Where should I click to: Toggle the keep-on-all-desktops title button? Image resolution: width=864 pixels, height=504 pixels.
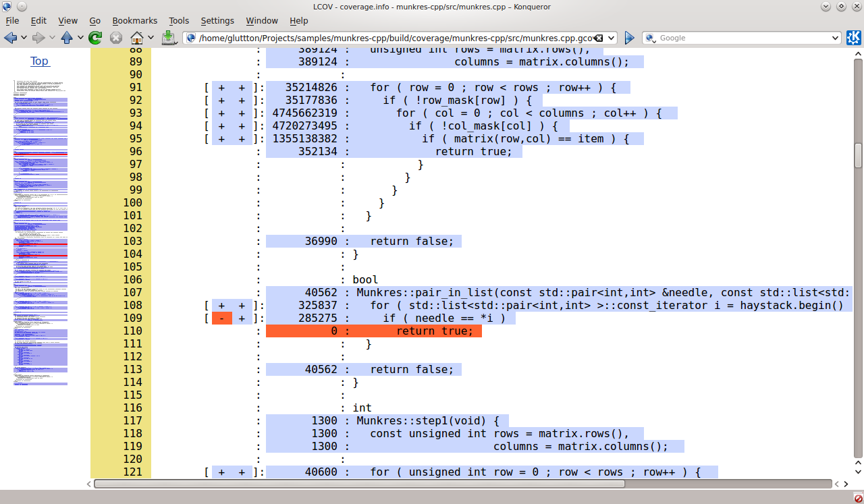pos(22,6)
